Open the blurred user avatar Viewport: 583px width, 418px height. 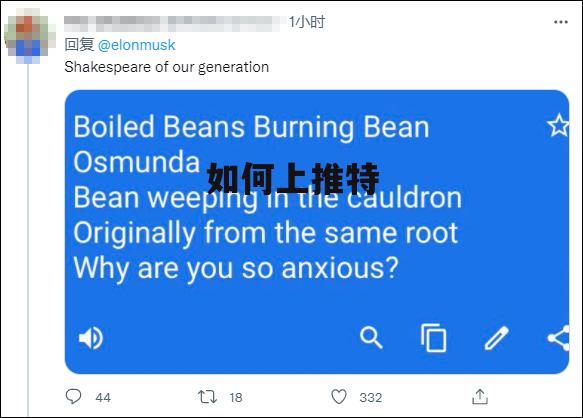tap(28, 36)
